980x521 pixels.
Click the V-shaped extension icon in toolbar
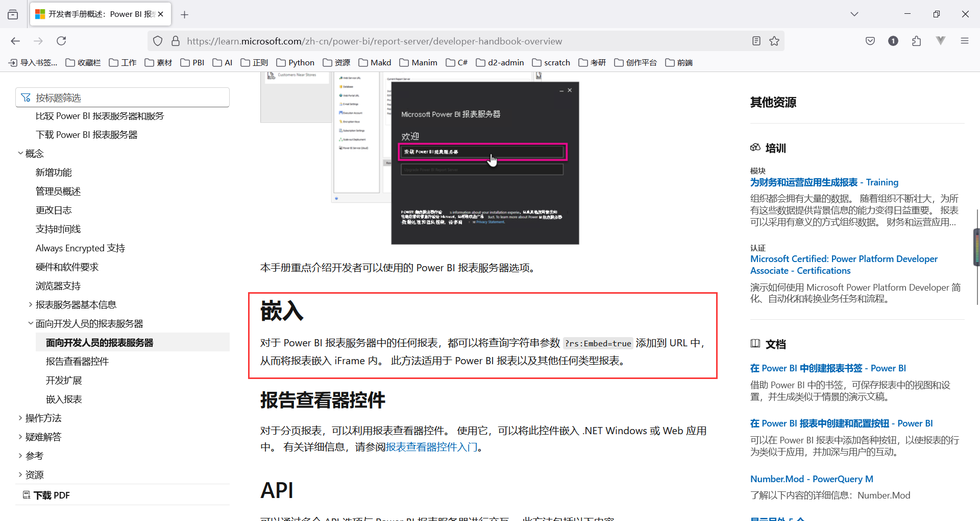click(941, 41)
